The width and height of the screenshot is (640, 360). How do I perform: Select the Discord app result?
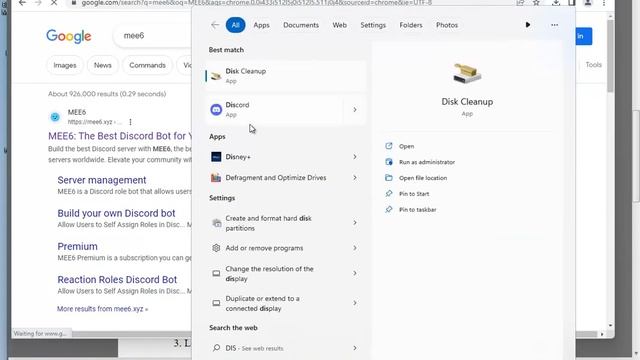point(274,109)
